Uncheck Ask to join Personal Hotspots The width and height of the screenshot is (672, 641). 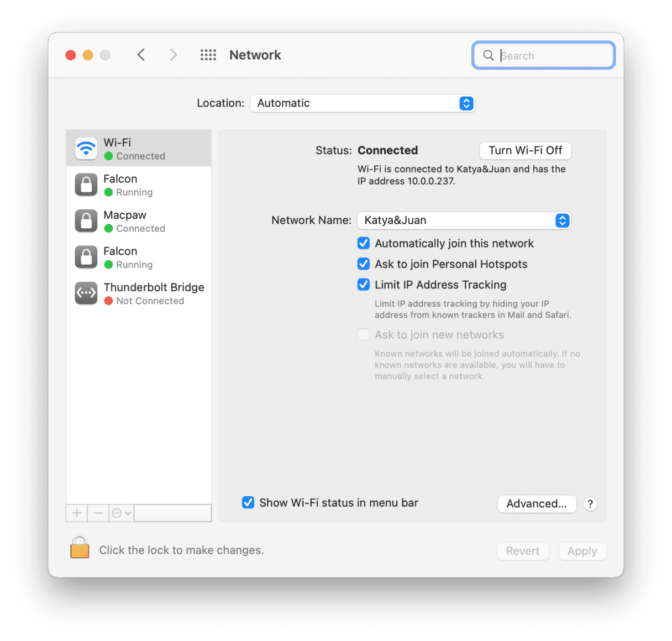tap(364, 264)
